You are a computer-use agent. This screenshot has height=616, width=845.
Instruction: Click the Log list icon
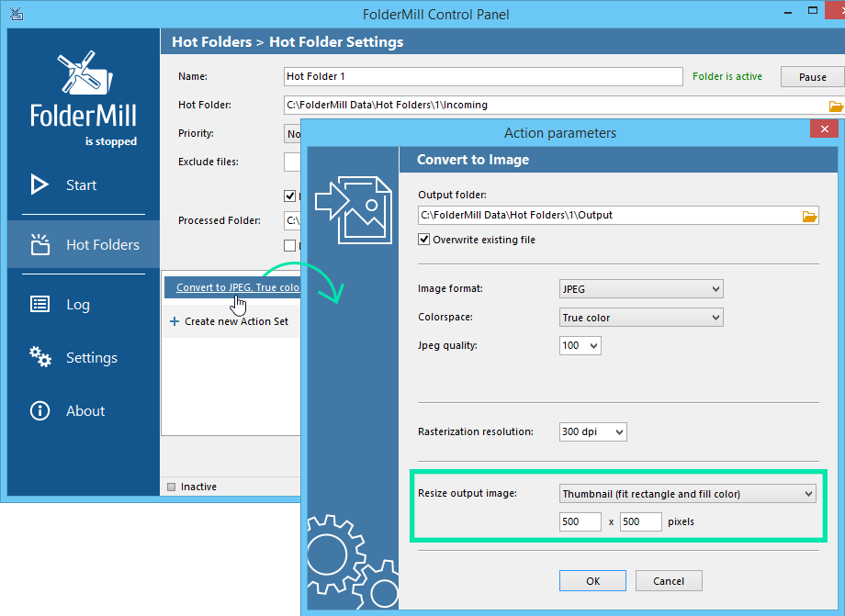[39, 304]
